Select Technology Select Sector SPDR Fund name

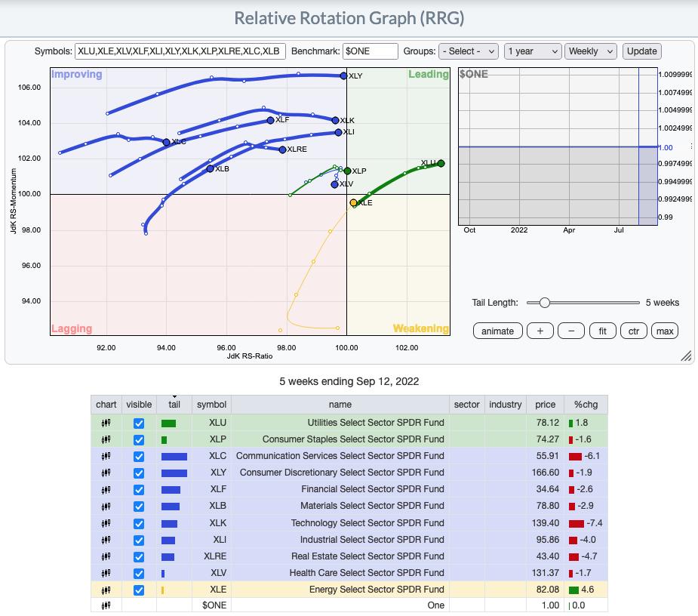point(367,523)
